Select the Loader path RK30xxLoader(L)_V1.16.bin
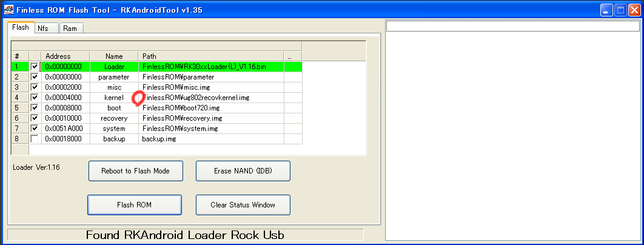 (x=211, y=67)
